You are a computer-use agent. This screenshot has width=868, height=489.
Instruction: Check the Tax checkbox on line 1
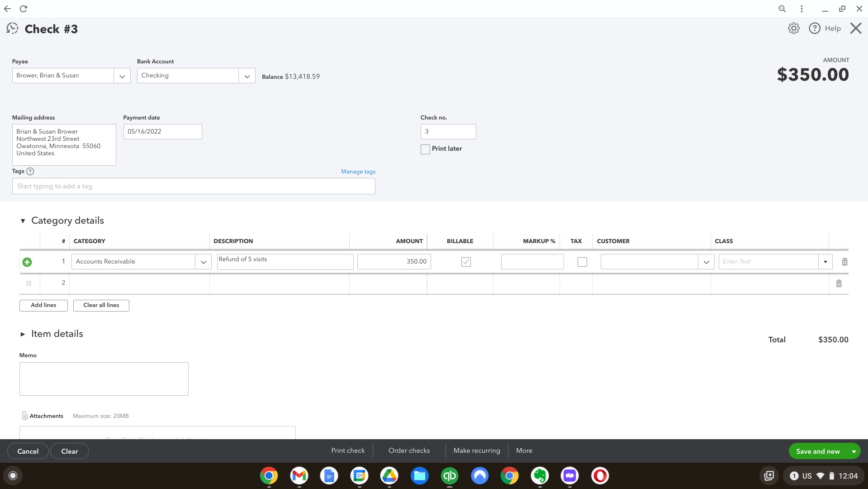point(582,262)
